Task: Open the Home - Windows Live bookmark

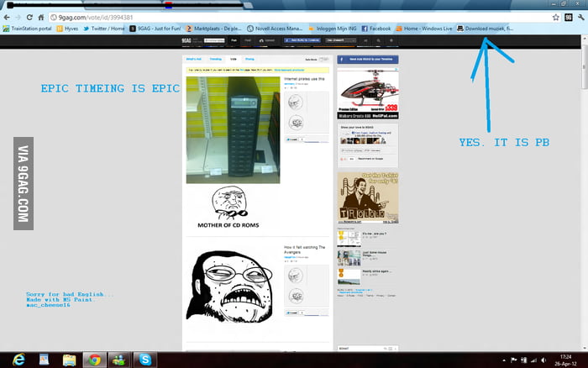Action: point(424,29)
